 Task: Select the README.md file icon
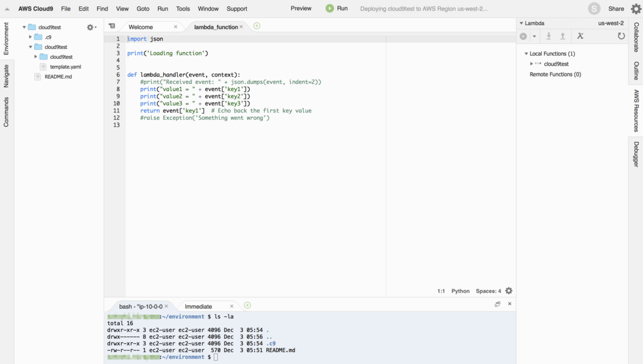[38, 76]
